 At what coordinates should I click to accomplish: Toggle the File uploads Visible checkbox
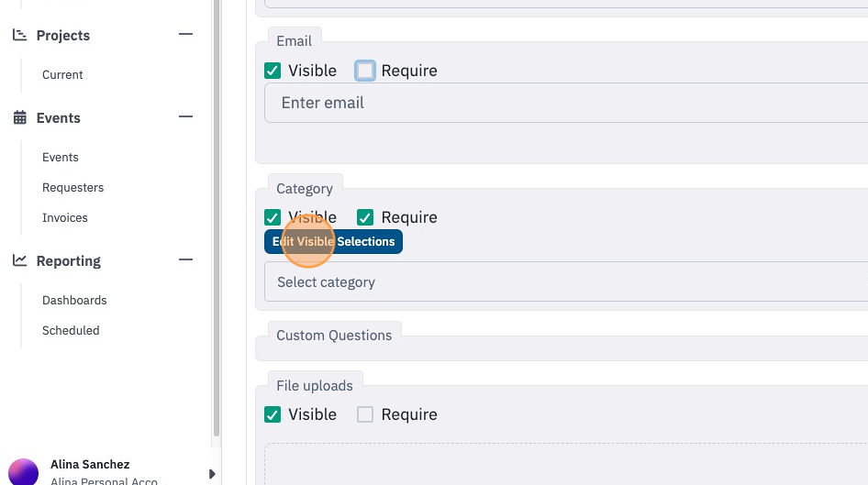273,414
